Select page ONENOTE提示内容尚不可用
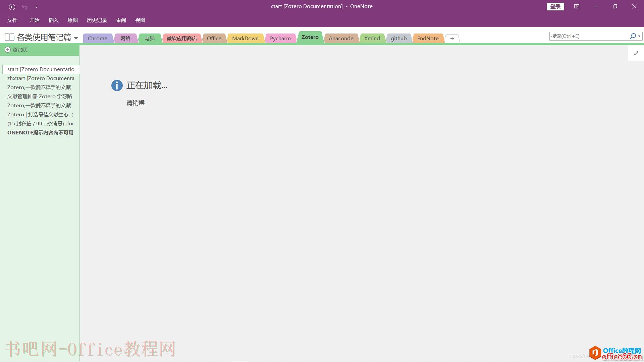The image size is (644, 362). point(40,132)
